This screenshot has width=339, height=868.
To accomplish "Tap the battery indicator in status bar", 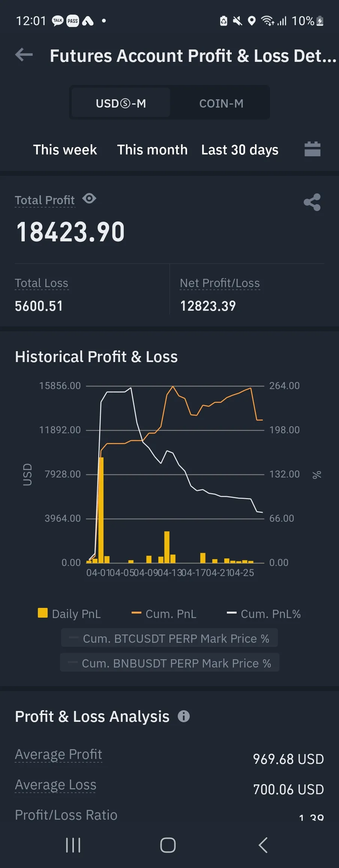I will [320, 21].
